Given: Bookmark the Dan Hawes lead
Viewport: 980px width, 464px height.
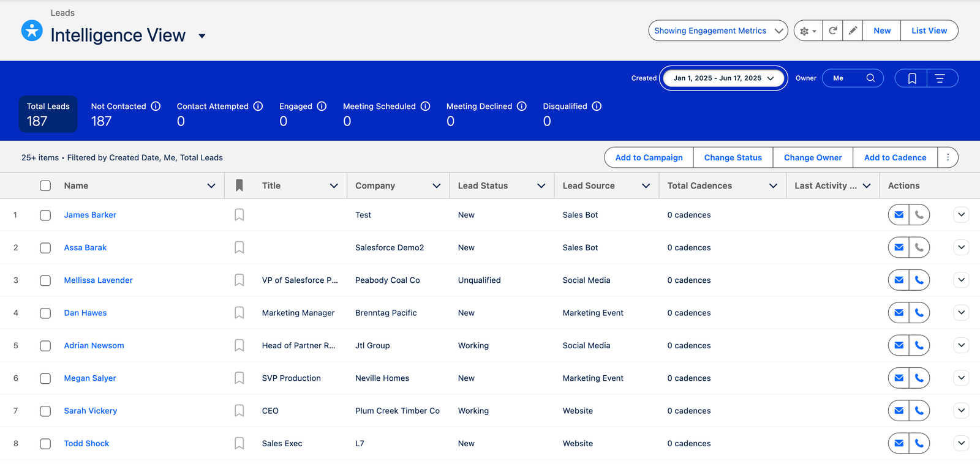Looking at the screenshot, I should coord(239,313).
